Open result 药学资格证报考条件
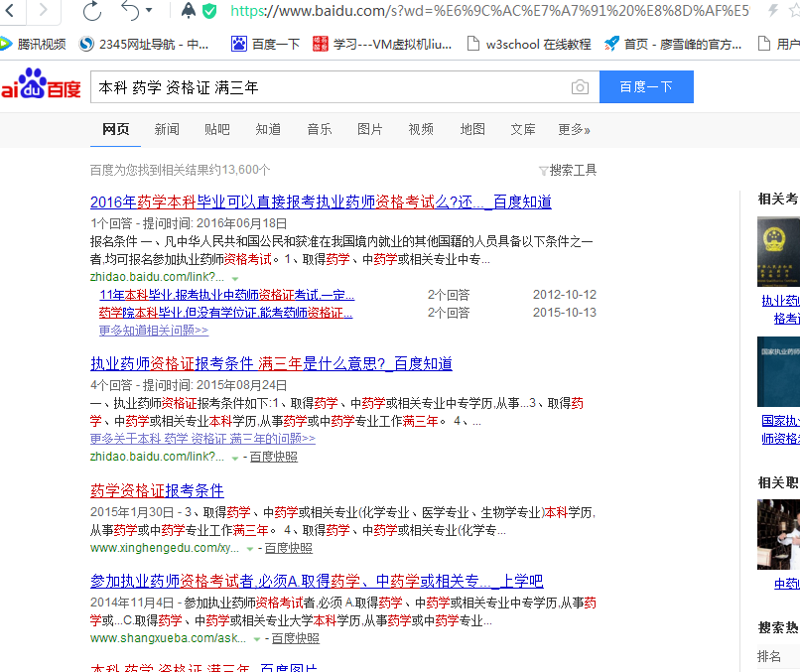The width and height of the screenshot is (800, 672). [x=157, y=491]
